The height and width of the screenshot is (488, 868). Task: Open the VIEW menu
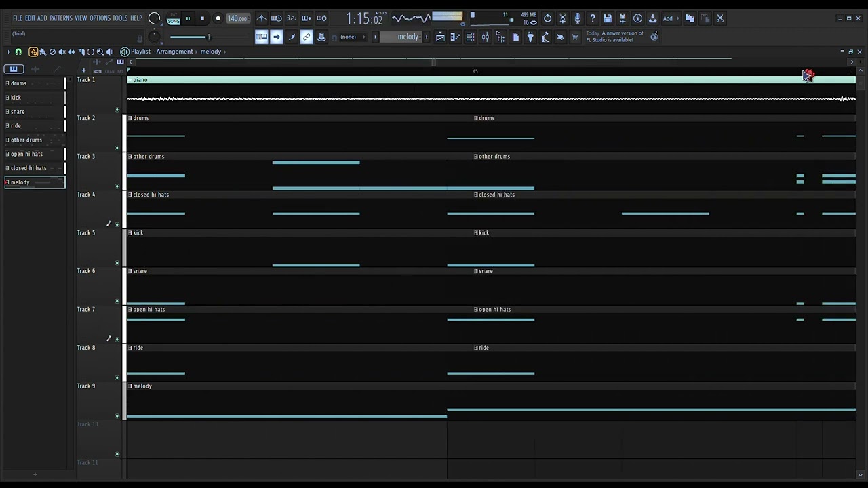[x=81, y=18]
